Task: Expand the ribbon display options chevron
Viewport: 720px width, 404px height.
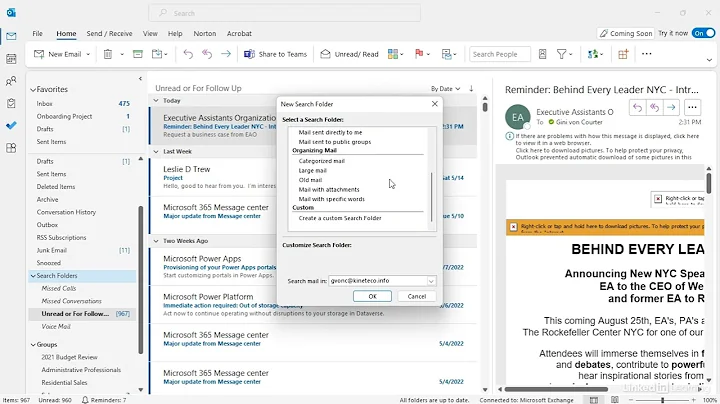Action: pyautogui.click(x=709, y=60)
